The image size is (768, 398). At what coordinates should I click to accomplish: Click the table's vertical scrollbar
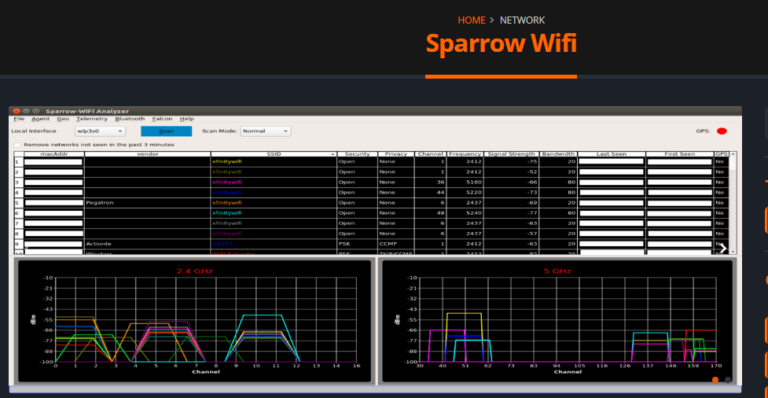pos(733,203)
